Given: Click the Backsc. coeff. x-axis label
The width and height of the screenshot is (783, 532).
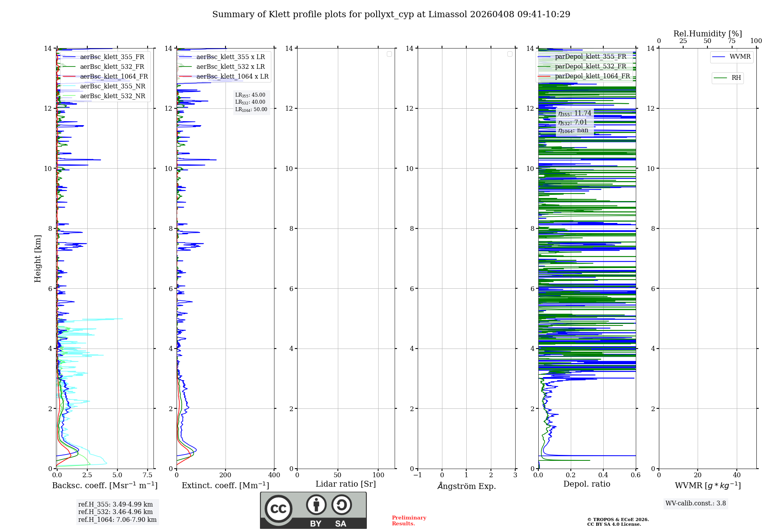Looking at the screenshot, I should (105, 485).
